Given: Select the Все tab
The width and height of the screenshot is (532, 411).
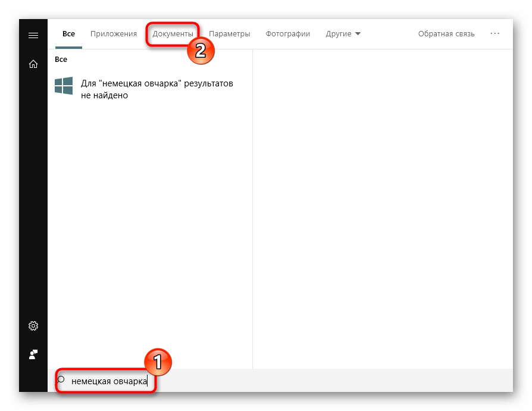Looking at the screenshot, I should [x=68, y=33].
